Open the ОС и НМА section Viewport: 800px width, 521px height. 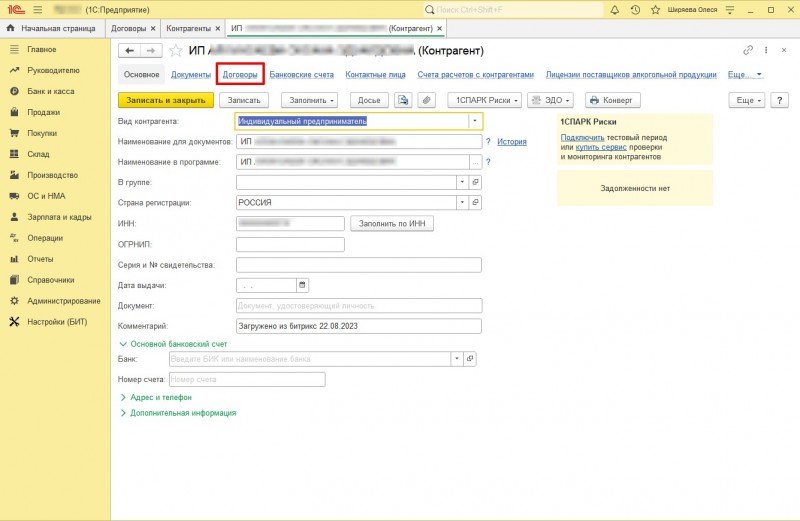tap(46, 196)
